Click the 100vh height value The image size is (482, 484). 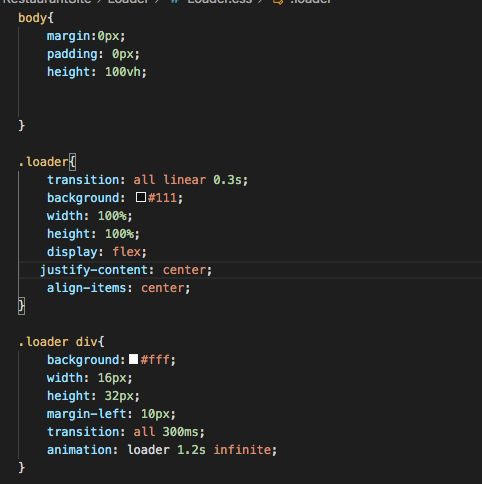(x=123, y=72)
